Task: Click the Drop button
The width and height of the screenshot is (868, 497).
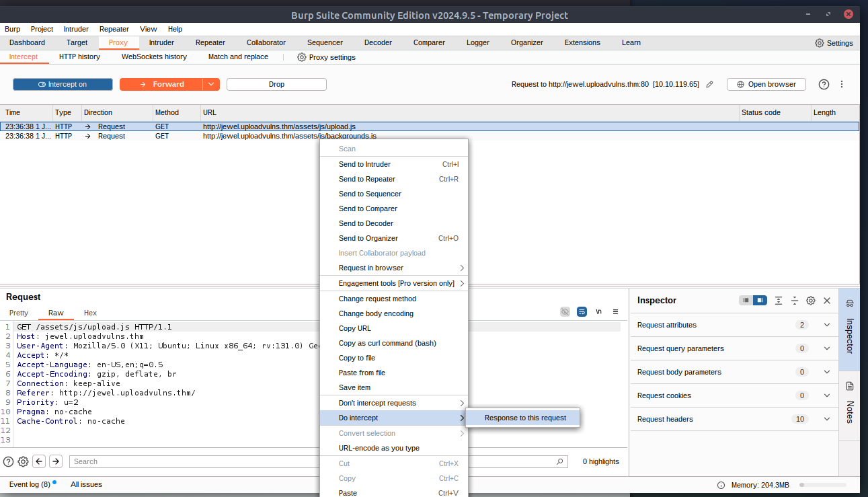Action: (x=276, y=84)
